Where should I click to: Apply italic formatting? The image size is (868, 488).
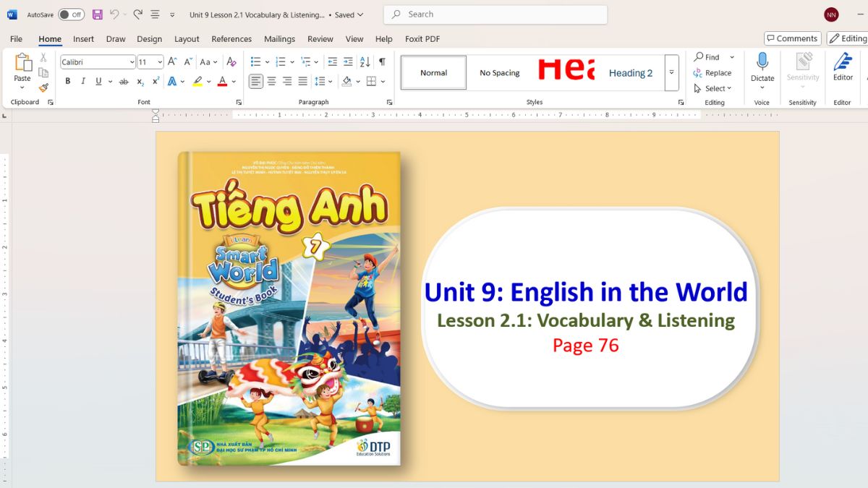pos(84,81)
